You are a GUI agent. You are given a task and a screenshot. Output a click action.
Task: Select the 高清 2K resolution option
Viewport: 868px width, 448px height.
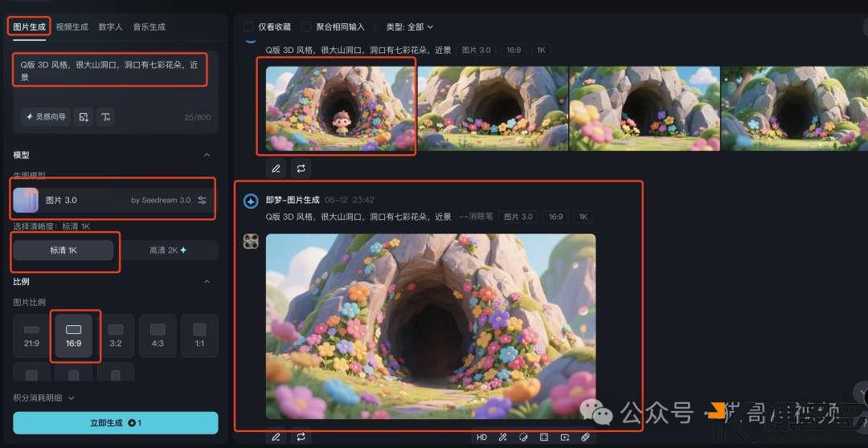click(x=168, y=250)
